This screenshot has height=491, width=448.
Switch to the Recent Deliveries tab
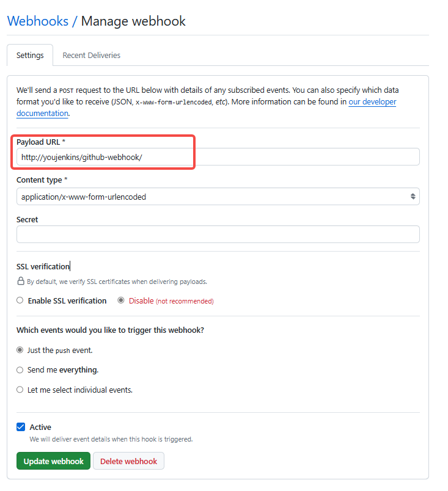coord(91,56)
